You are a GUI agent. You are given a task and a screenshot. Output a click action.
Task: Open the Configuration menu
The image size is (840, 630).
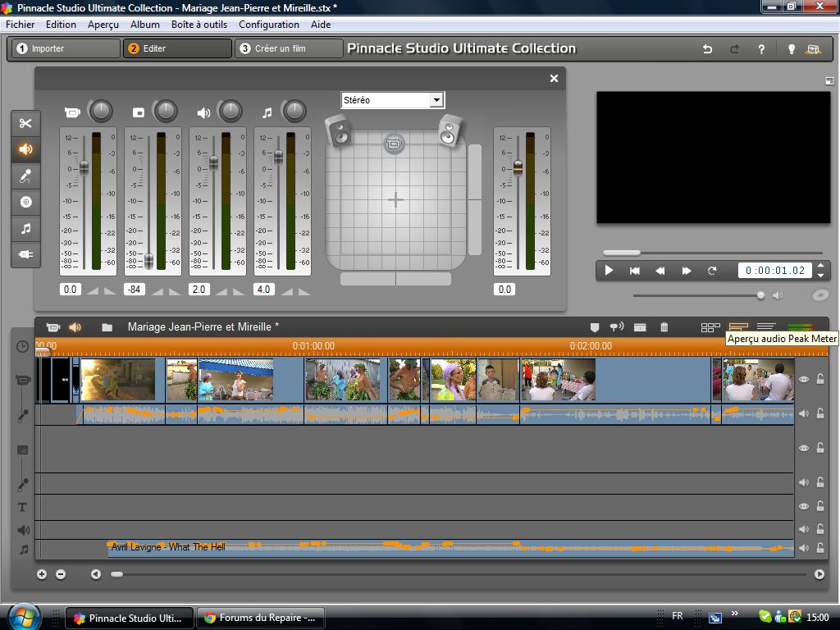pos(269,25)
